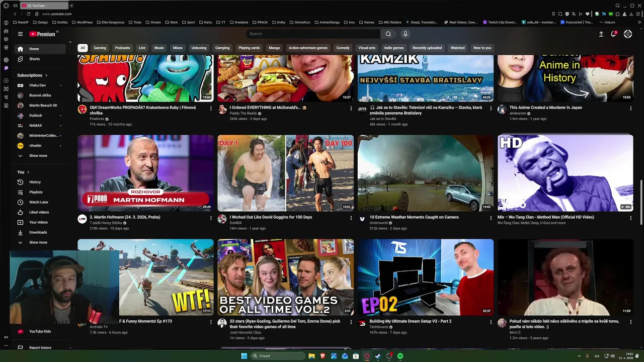
Task: Click the Windows taskbar search box
Action: 278,356
